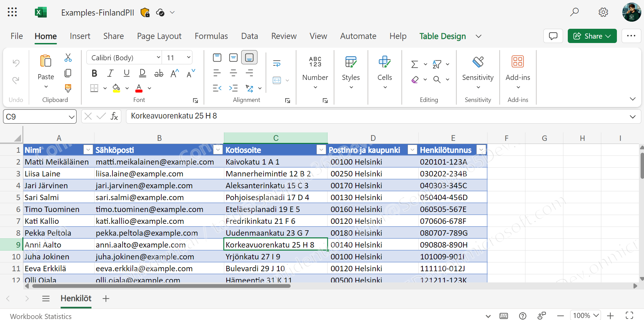Click the Wrap Text icon
The image size is (644, 320).
coord(277,63)
